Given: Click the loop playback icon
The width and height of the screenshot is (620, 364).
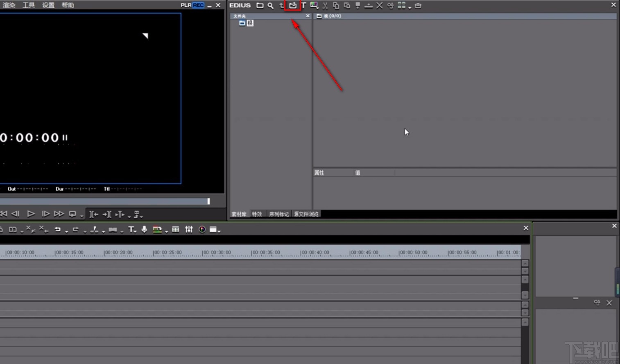Looking at the screenshot, I should tap(72, 214).
